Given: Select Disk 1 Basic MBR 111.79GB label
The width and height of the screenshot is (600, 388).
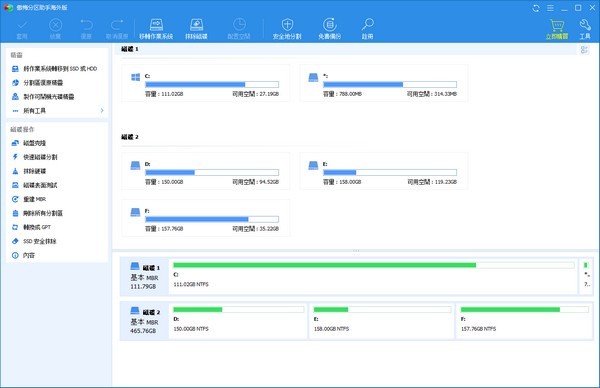Looking at the screenshot, I should (145, 276).
